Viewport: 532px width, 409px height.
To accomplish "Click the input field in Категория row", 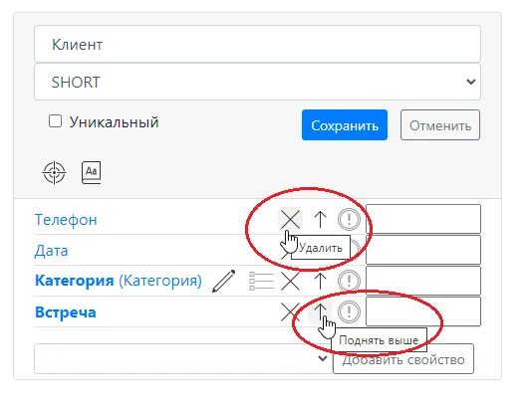I will click(423, 281).
